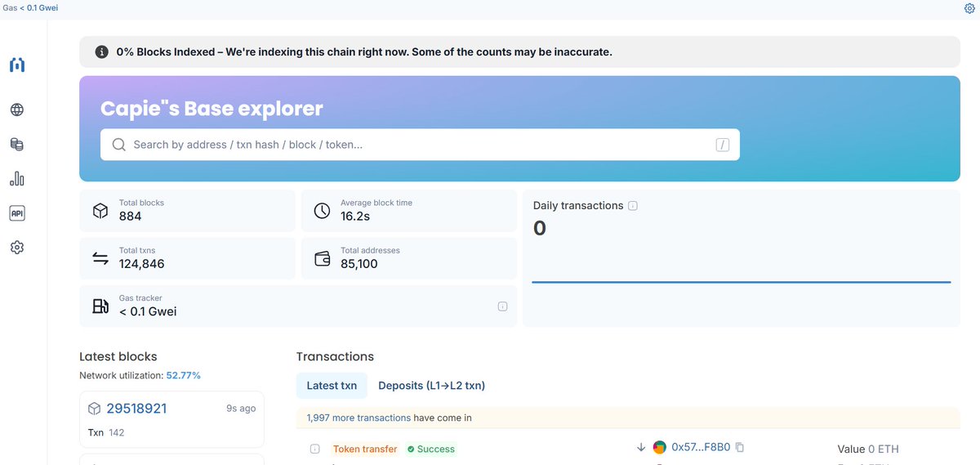The image size is (980, 465).
Task: Show Daily transactions info icon
Action: [633, 206]
